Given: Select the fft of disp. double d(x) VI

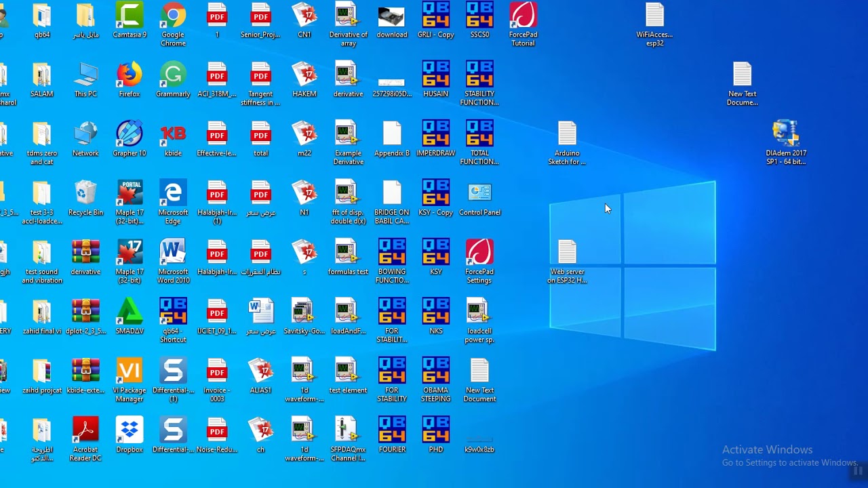Looking at the screenshot, I should [x=348, y=203].
